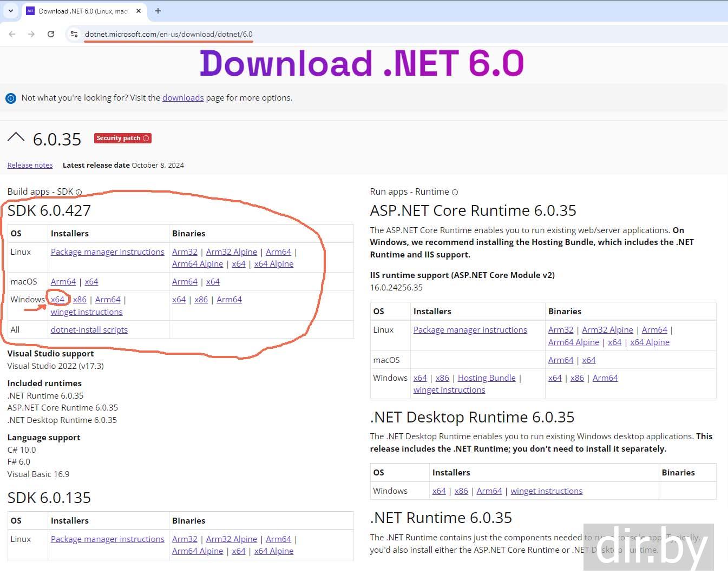Open the site information icon in address bar
The width and height of the screenshot is (728, 582).
tap(74, 34)
